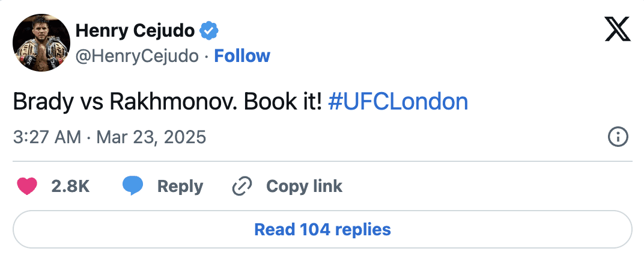Click the @HenryCejudo handle
The height and width of the screenshot is (266, 644).
(137, 56)
